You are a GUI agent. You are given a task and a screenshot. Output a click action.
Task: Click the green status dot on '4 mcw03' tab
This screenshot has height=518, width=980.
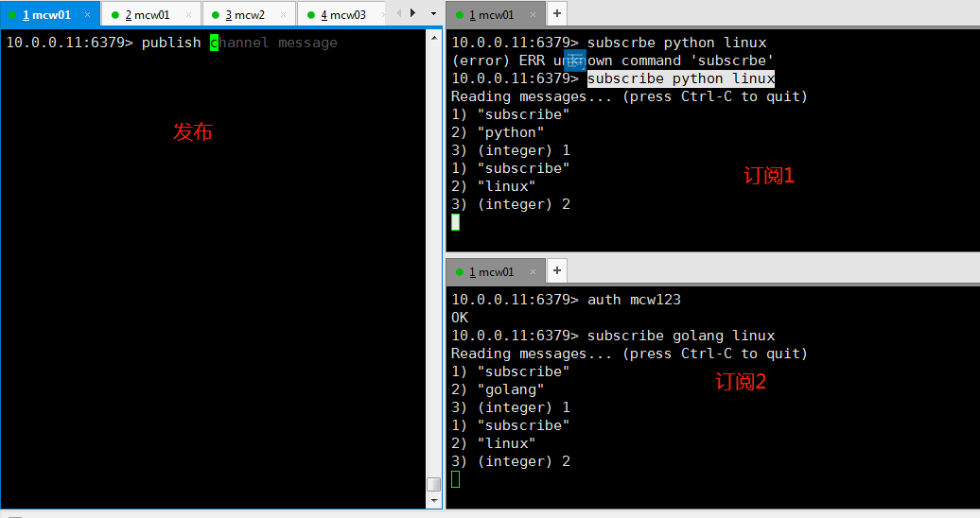(x=310, y=15)
